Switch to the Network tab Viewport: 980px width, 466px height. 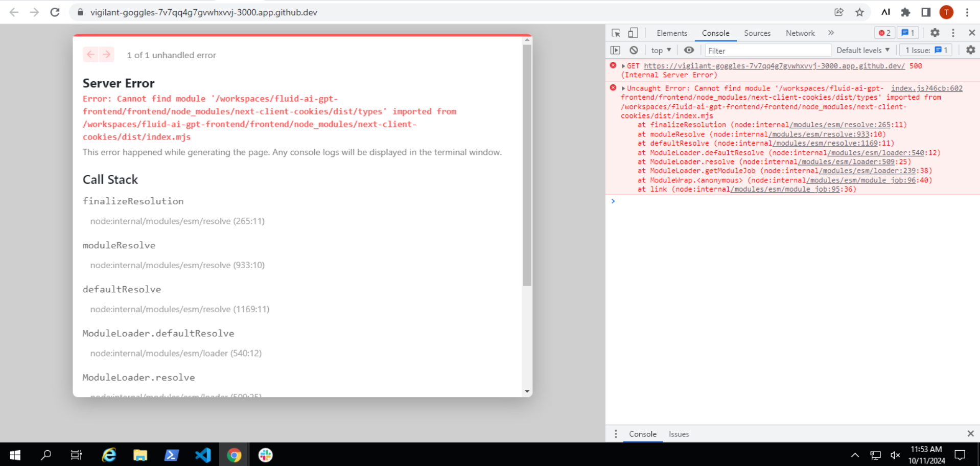[x=800, y=33]
